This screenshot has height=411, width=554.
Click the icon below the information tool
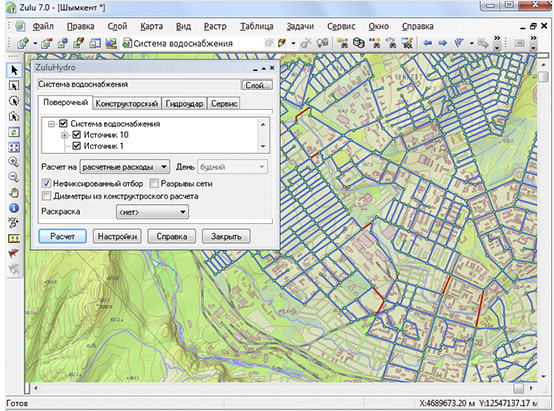point(14,223)
